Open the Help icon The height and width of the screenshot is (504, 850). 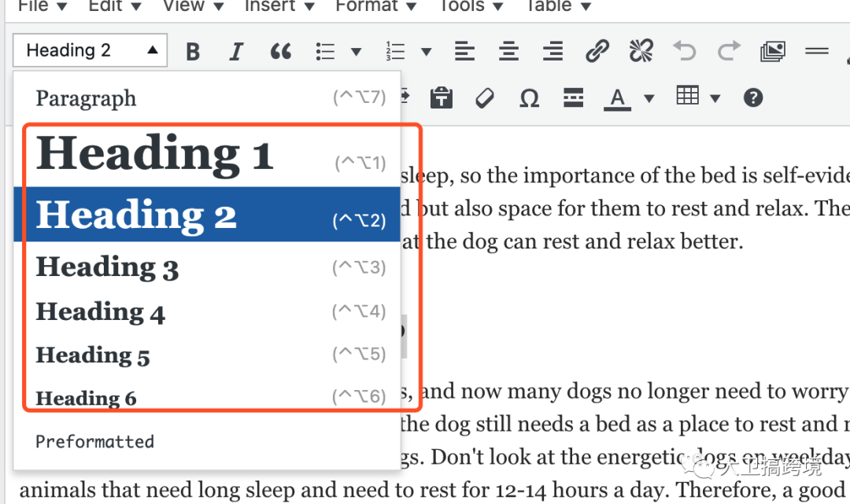[x=752, y=97]
